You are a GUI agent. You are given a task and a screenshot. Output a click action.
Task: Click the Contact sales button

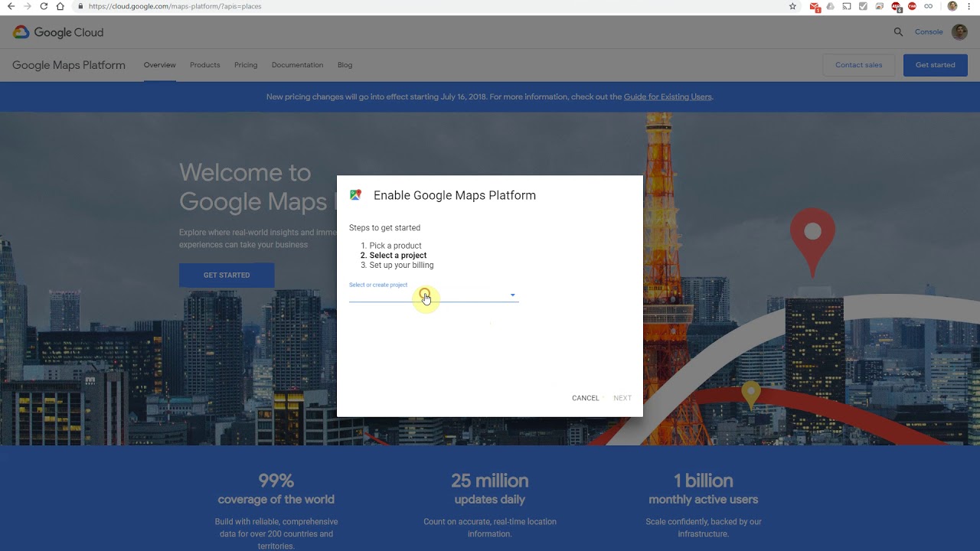(x=858, y=65)
